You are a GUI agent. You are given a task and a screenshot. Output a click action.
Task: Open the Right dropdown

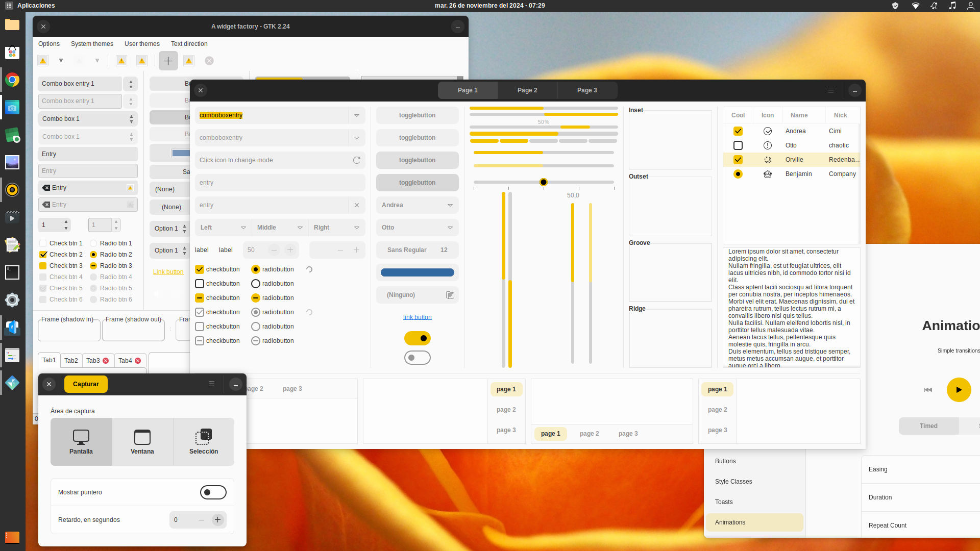point(337,228)
